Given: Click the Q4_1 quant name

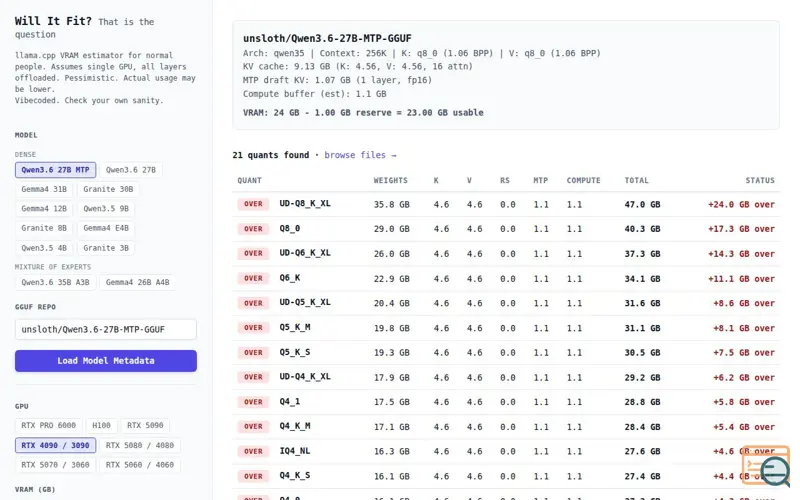Looking at the screenshot, I should click(289, 402).
